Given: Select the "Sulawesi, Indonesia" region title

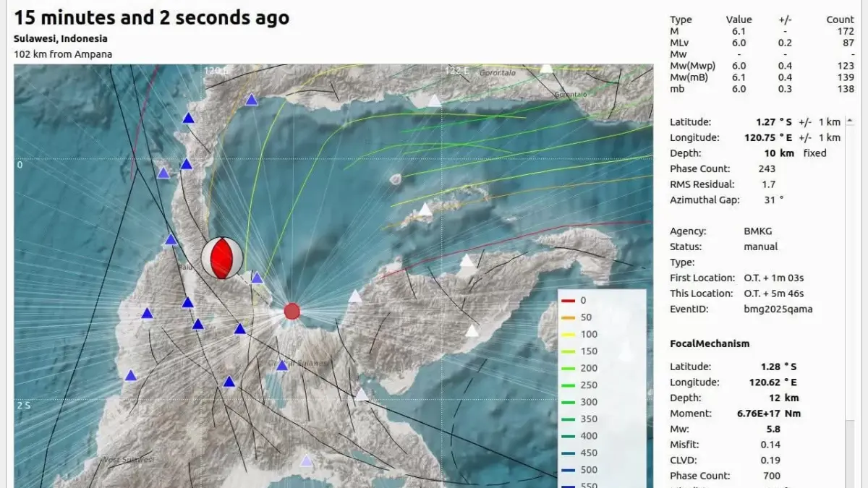Looking at the screenshot, I should pyautogui.click(x=61, y=38).
